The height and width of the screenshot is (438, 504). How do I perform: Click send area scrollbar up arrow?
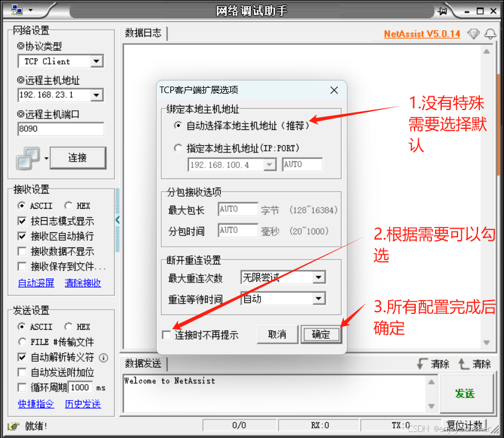(431, 382)
